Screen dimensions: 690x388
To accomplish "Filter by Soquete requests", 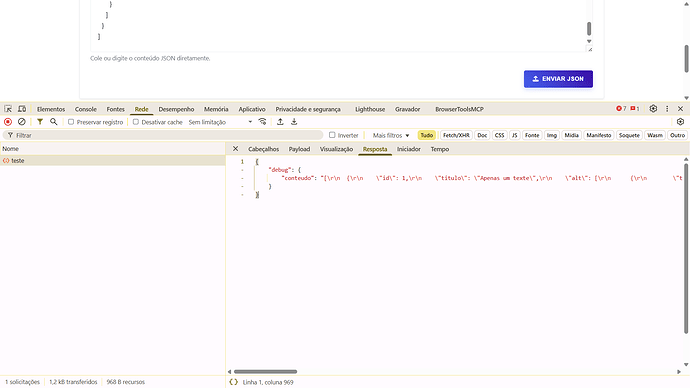I will tap(629, 135).
